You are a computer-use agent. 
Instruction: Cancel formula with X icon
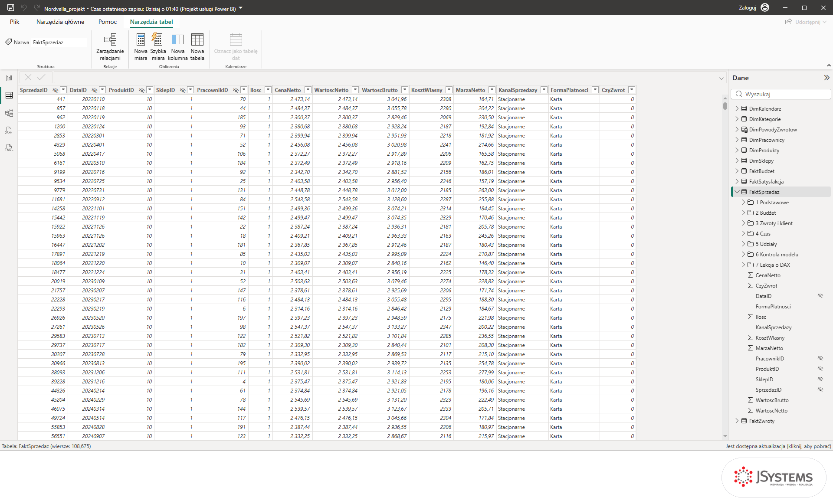coord(28,77)
